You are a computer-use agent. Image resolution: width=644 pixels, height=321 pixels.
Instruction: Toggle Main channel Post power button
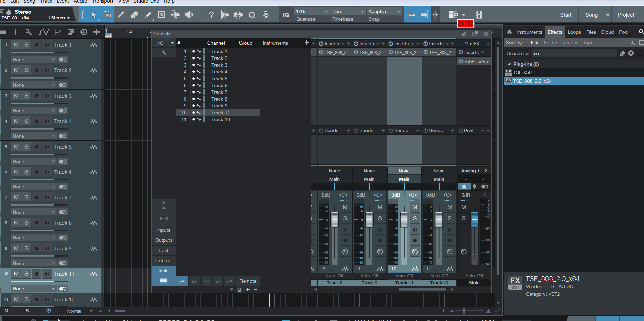461,131
